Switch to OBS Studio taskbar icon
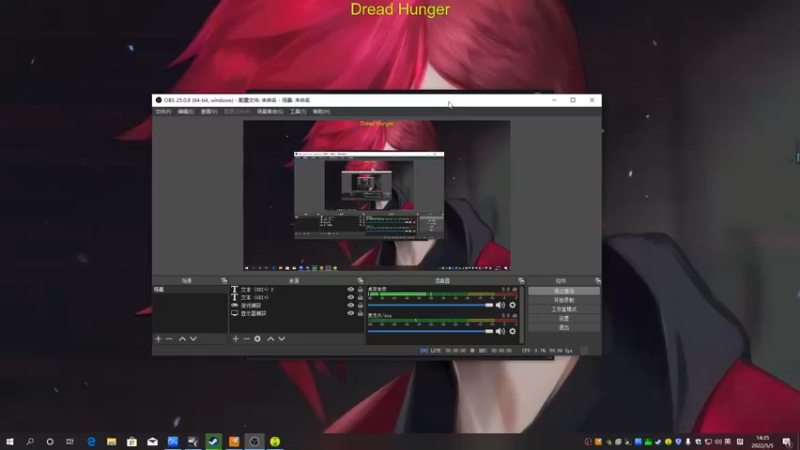 tap(255, 441)
